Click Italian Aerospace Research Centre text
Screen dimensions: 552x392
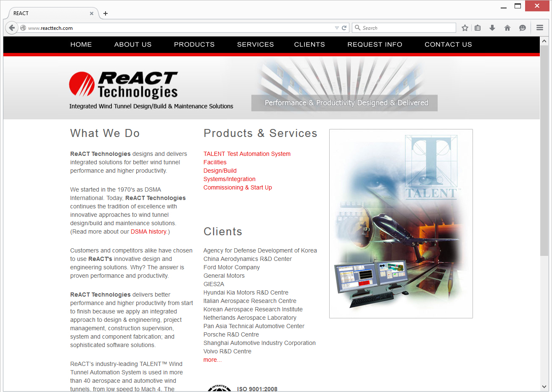(250, 301)
